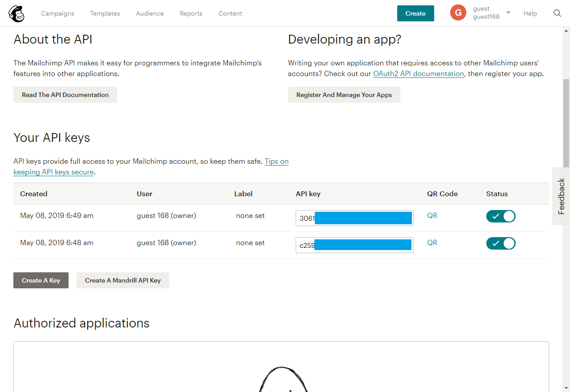
Task: Open QR link for the 6:49 am key
Action: [x=432, y=216]
